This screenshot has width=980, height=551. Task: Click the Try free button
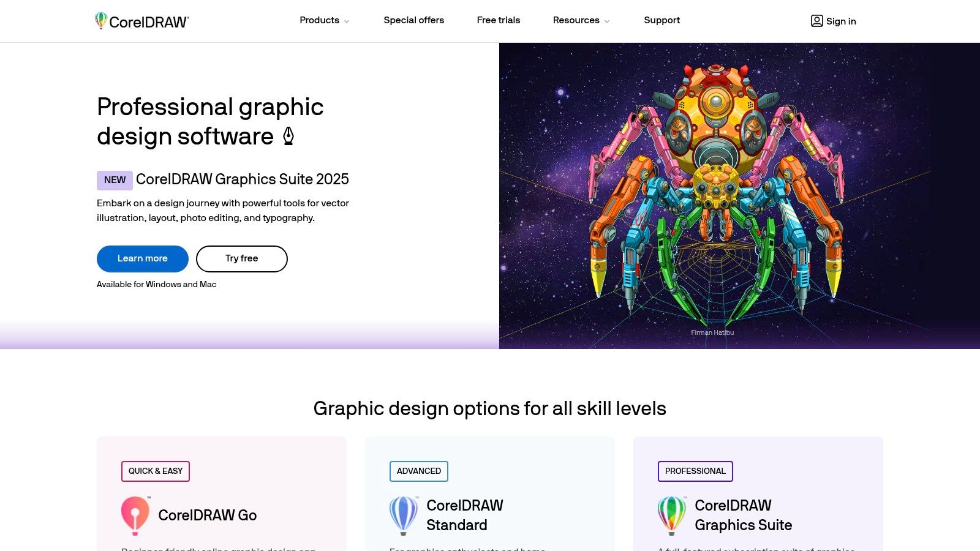coord(241,258)
